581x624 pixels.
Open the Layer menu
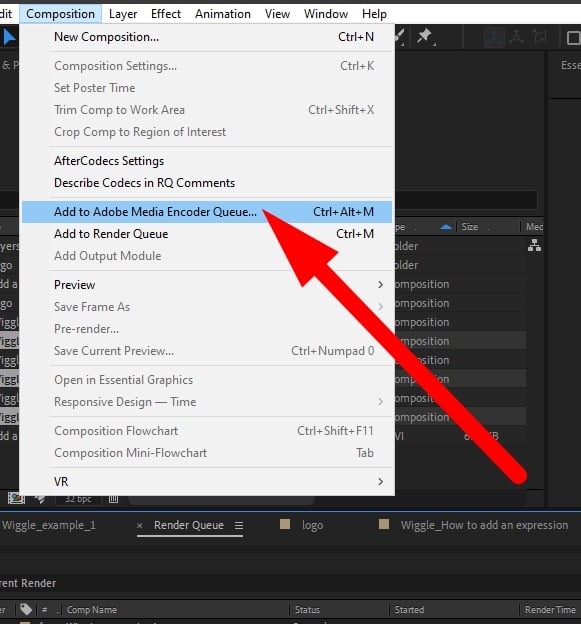click(123, 14)
